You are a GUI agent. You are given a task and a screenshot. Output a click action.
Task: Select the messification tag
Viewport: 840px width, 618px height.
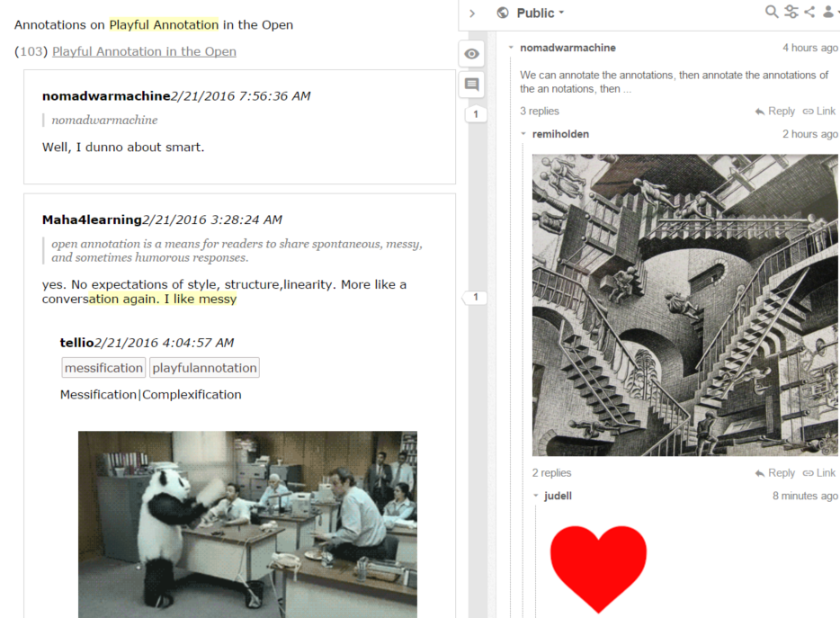[104, 368]
